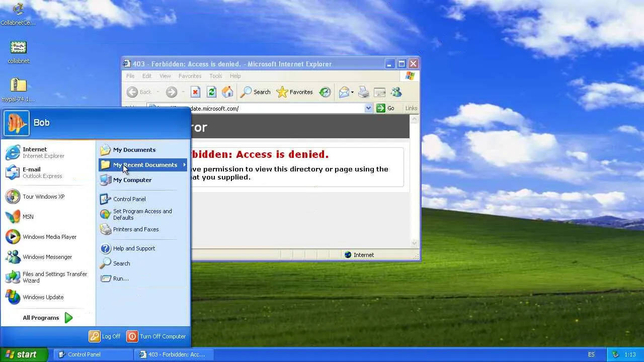This screenshot has height=362, width=644.
Task: Open My Computer from the Start menu
Action: point(143,180)
